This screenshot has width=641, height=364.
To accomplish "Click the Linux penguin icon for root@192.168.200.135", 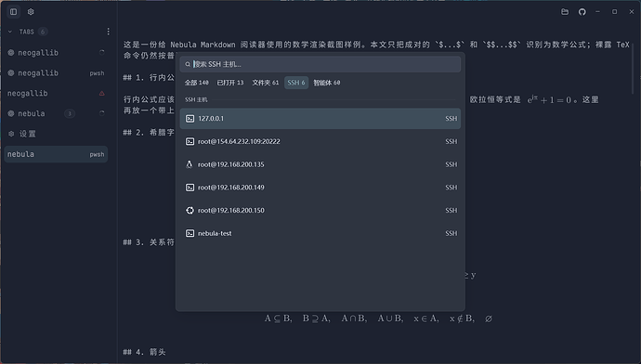I will (x=190, y=164).
